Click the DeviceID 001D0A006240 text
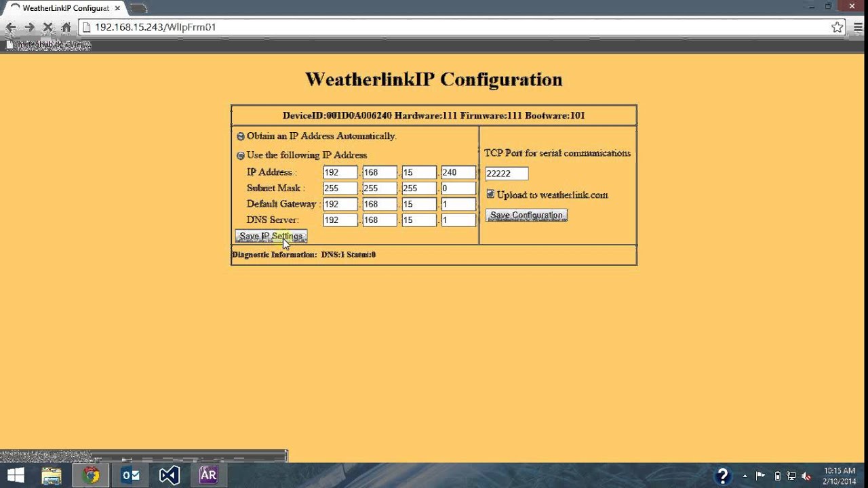Image resolution: width=868 pixels, height=488 pixels. pos(337,115)
